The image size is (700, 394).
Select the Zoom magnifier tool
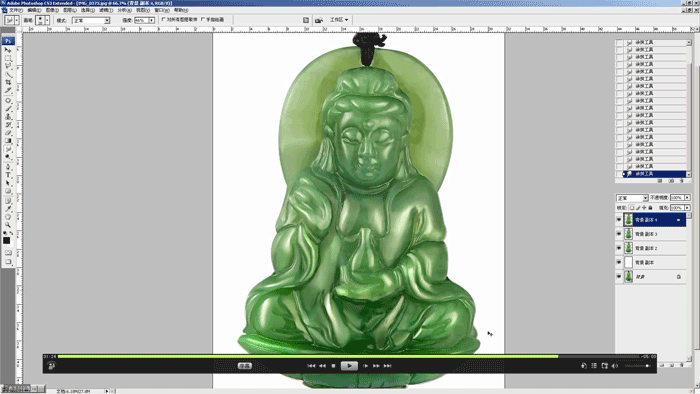(x=8, y=225)
